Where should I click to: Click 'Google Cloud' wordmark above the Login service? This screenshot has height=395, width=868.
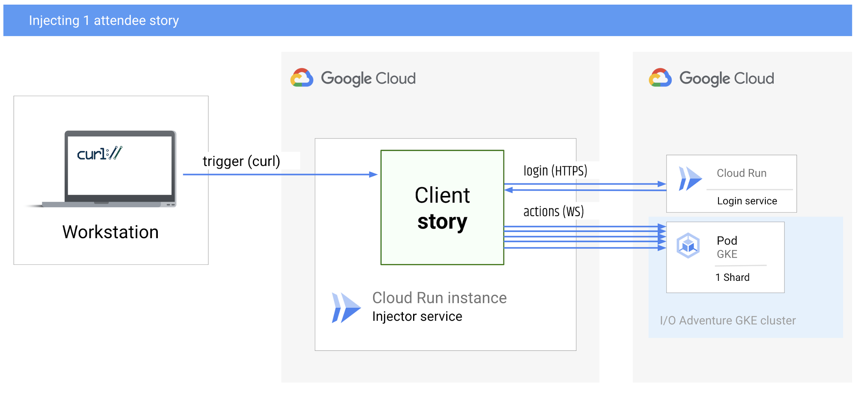pos(726,78)
